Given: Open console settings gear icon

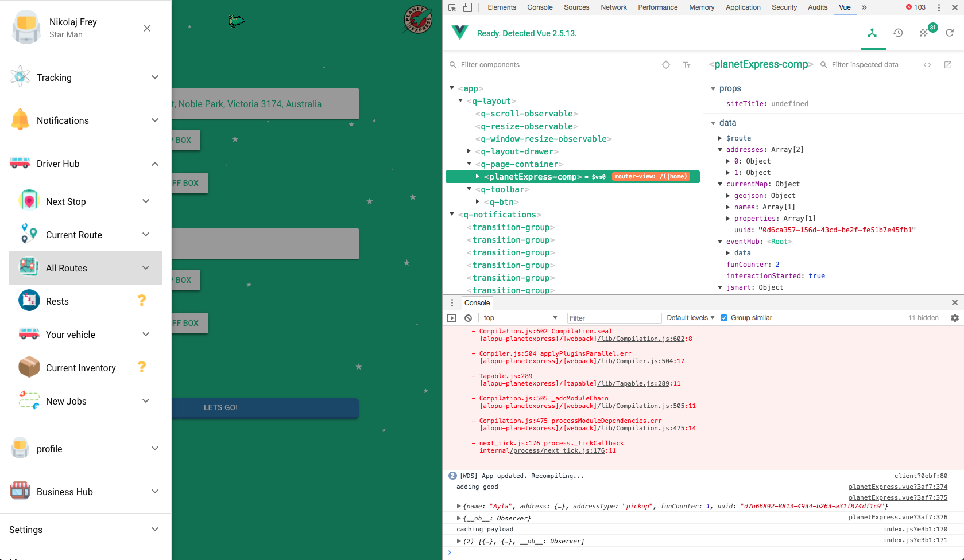Looking at the screenshot, I should (x=955, y=317).
